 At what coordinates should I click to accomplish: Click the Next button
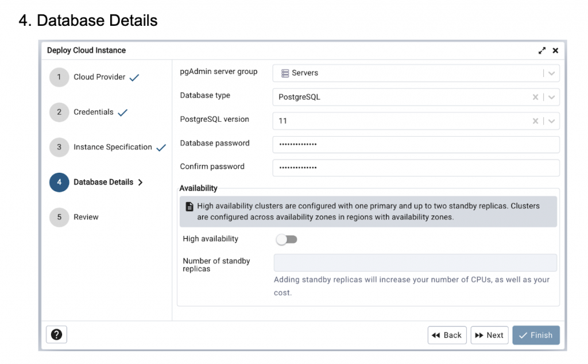(489, 335)
